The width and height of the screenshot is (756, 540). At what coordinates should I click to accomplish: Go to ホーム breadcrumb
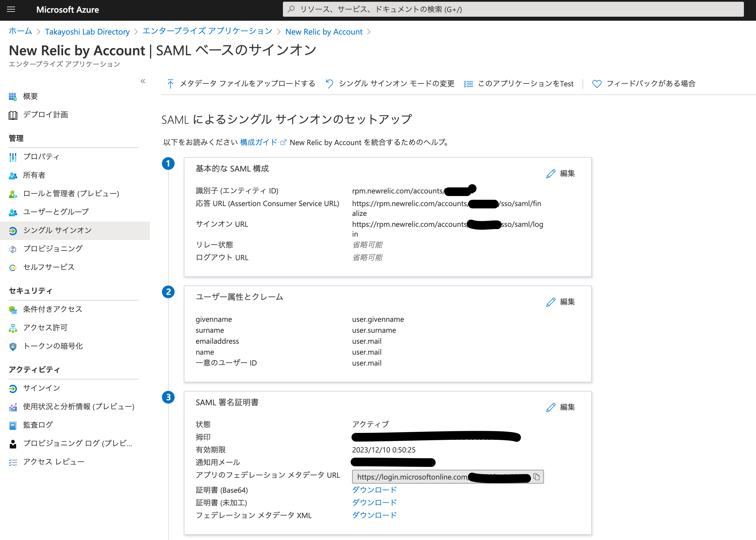pyautogui.click(x=20, y=31)
